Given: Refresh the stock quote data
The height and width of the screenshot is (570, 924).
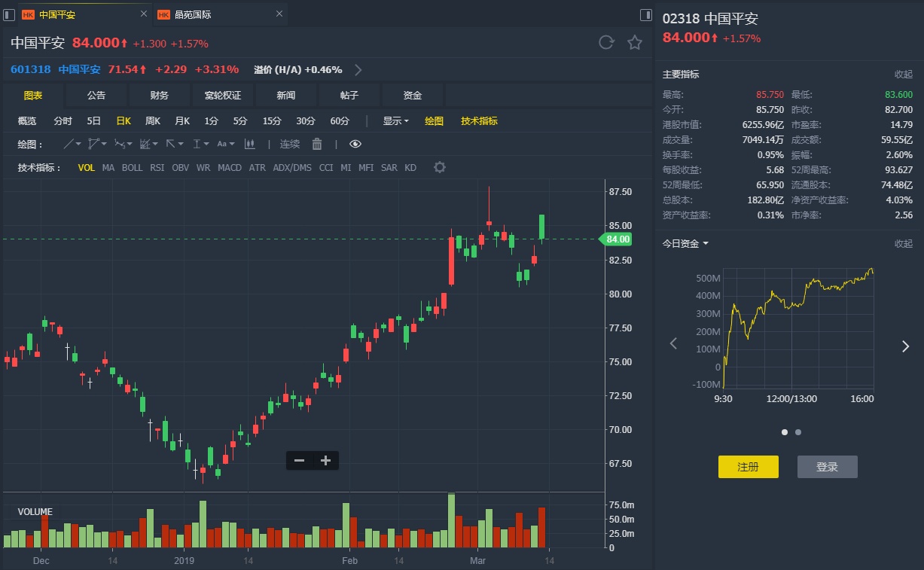Looking at the screenshot, I should 606,43.
